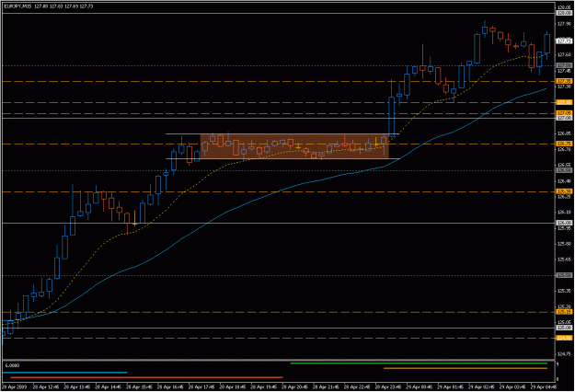Click the 28 Apr 16:45 time axis label
The height and width of the screenshot is (392, 575).
point(170,386)
